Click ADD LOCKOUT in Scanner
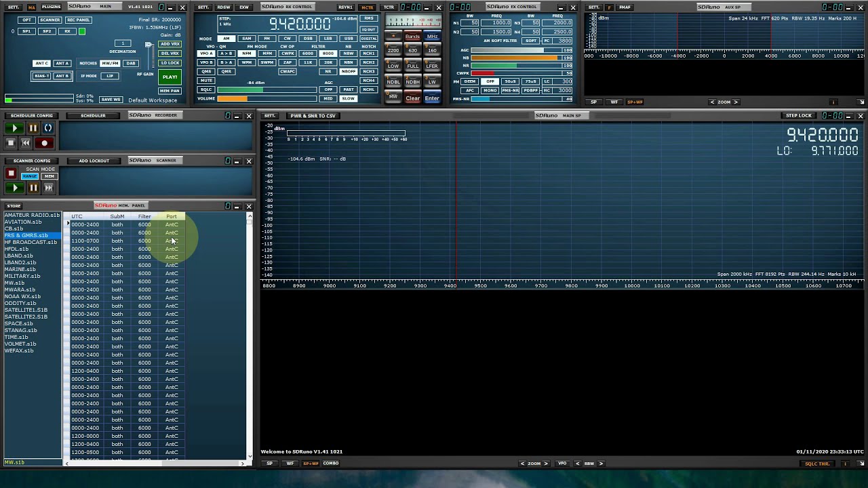The height and width of the screenshot is (488, 868). [x=94, y=161]
